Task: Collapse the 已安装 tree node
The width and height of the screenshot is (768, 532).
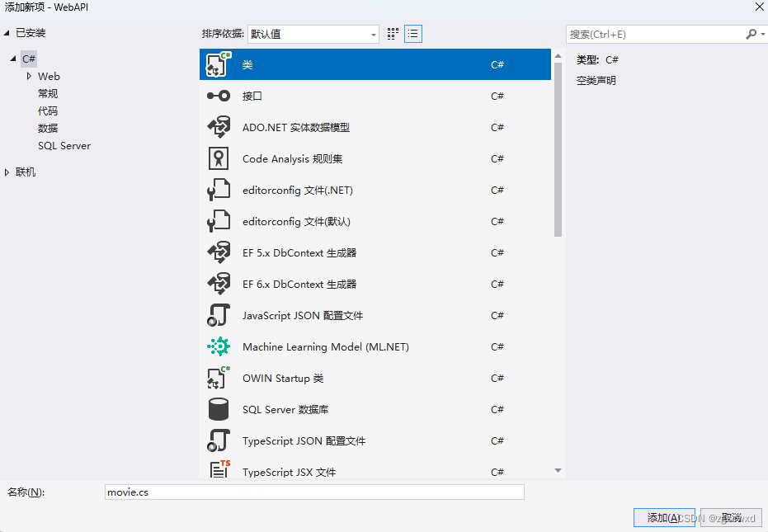Action: pos(7,33)
